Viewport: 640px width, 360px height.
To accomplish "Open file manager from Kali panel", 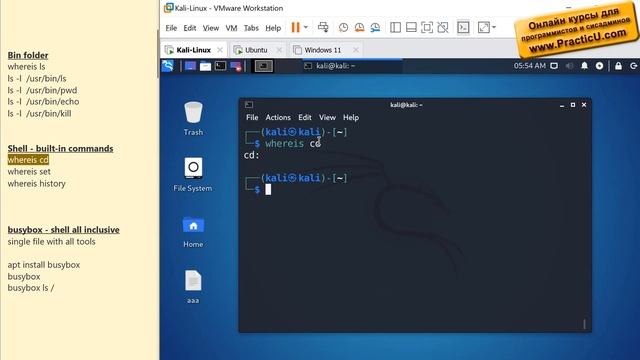I will tap(205, 66).
